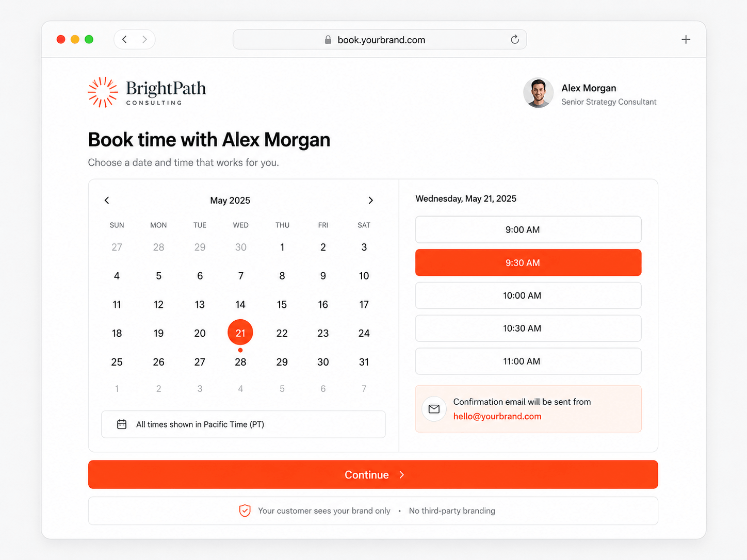Show the previous month in the calendar
Screen dimensions: 747x560
point(107,200)
